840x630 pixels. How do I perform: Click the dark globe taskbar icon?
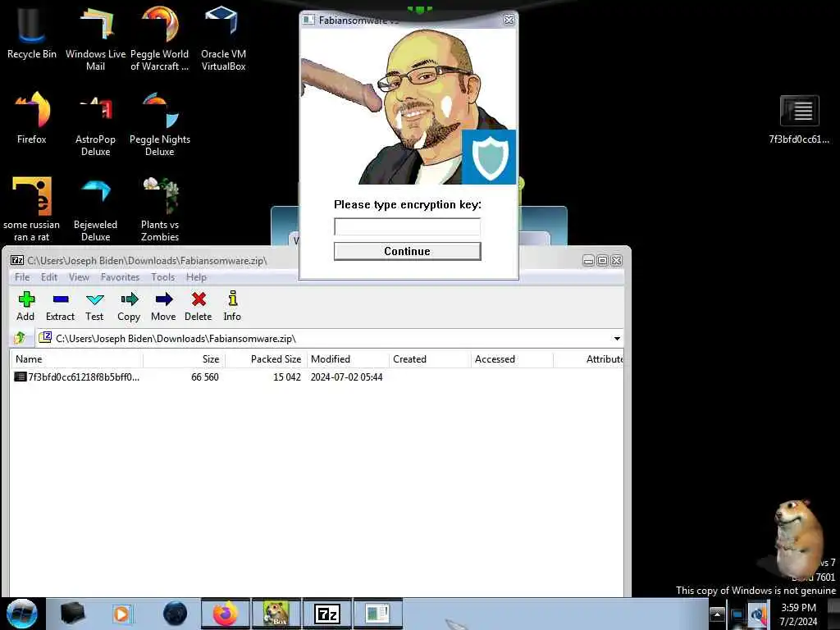pos(175,614)
